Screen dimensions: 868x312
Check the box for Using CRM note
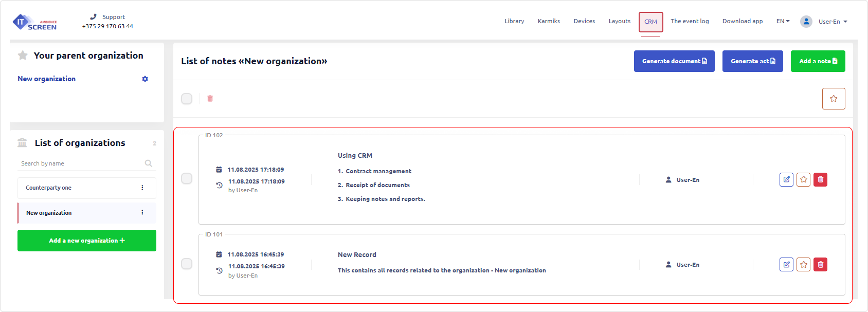click(187, 178)
